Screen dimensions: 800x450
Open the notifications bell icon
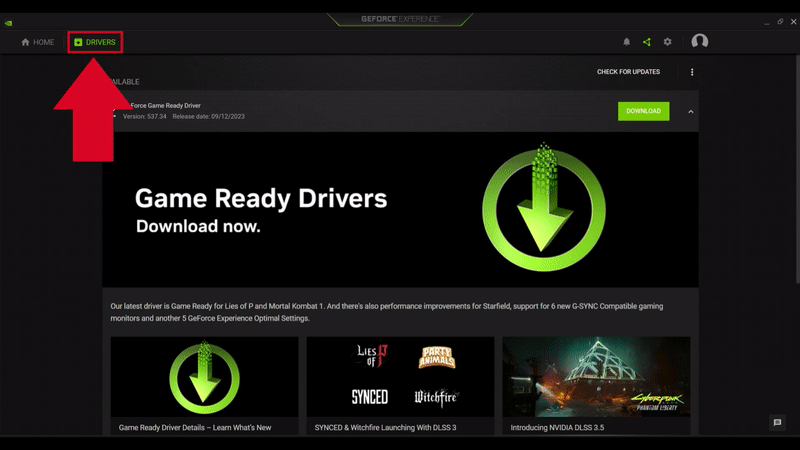coord(627,42)
